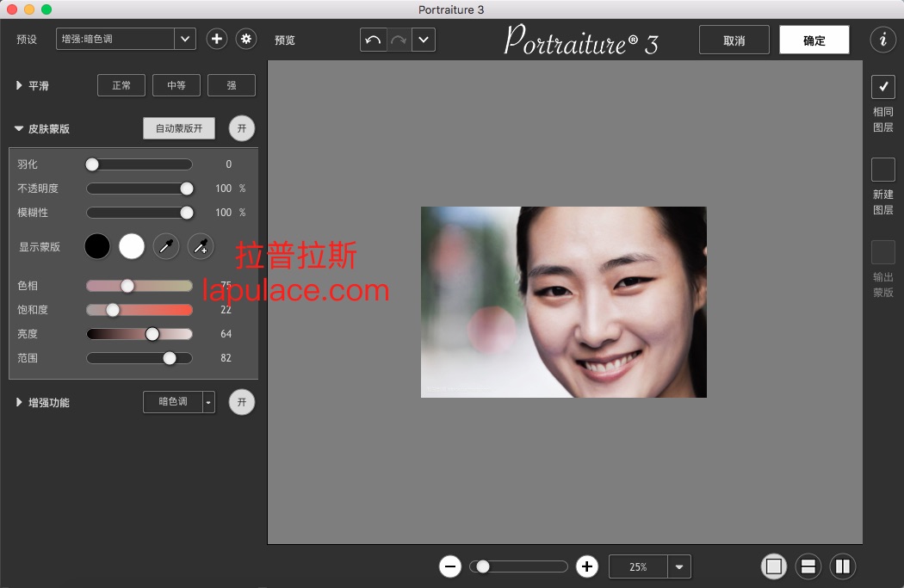Switch to vertical side-by-side preview
The width and height of the screenshot is (904, 588).
[x=843, y=566]
